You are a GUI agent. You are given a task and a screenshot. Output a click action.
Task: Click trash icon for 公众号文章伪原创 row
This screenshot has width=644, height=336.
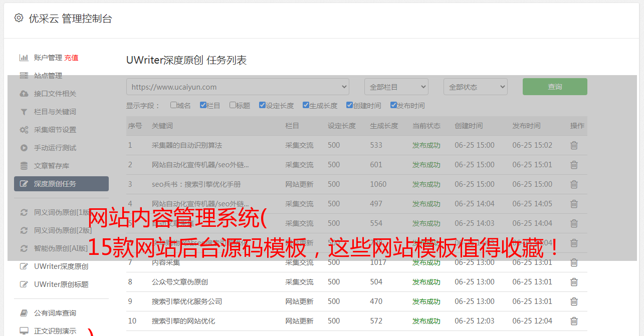pos(574,282)
